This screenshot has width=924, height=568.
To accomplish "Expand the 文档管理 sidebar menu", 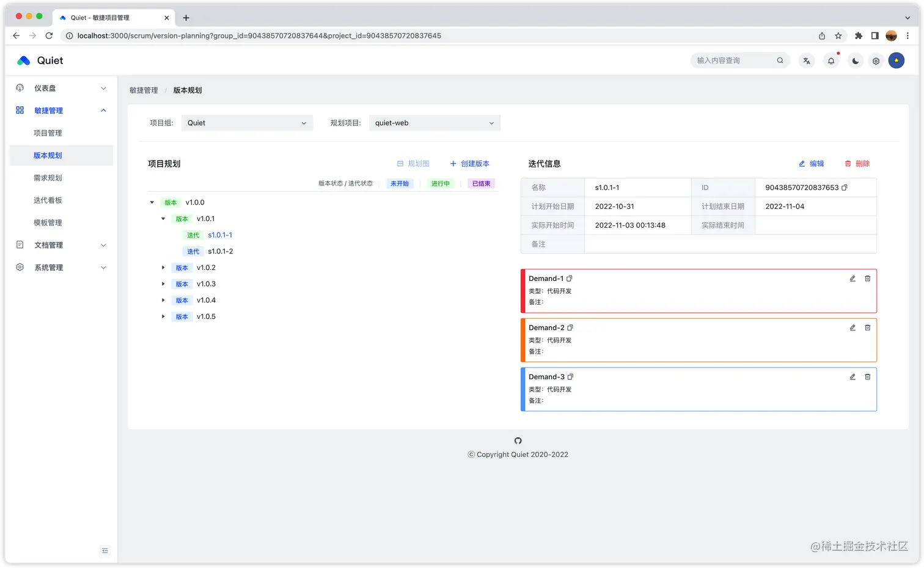I will click(61, 245).
